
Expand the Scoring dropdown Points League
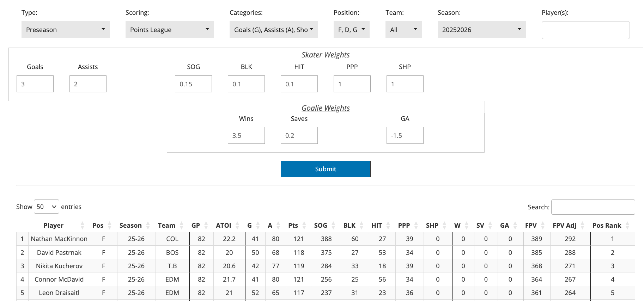[169, 30]
